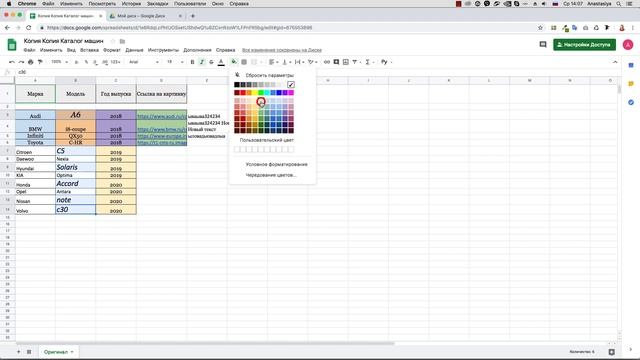Open text rotation options

312,62
